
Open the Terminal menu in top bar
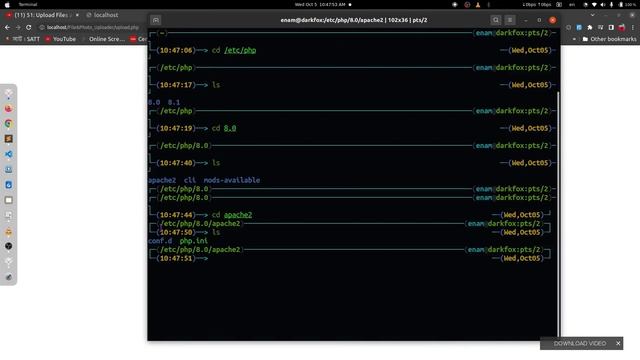click(28, 4)
